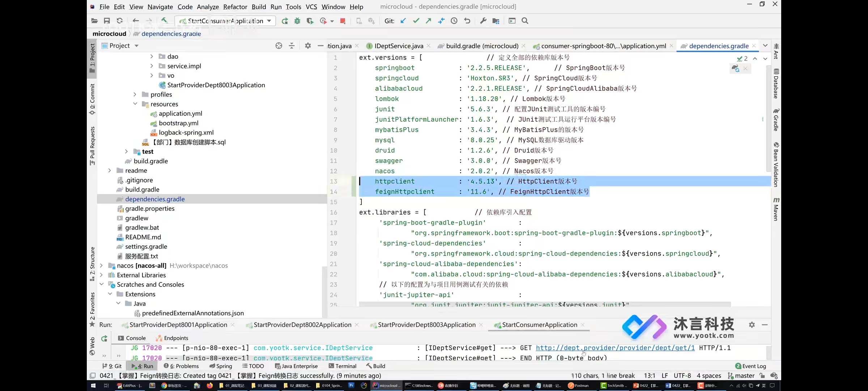Click the UTF-8 encoding status item

(682, 376)
